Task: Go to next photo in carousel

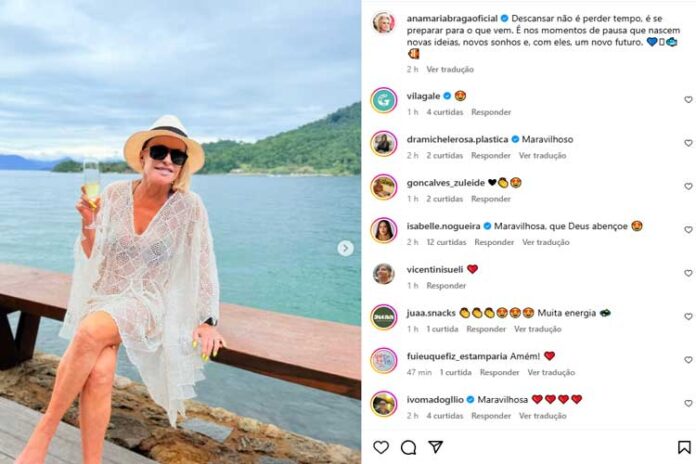Action: coord(345,248)
